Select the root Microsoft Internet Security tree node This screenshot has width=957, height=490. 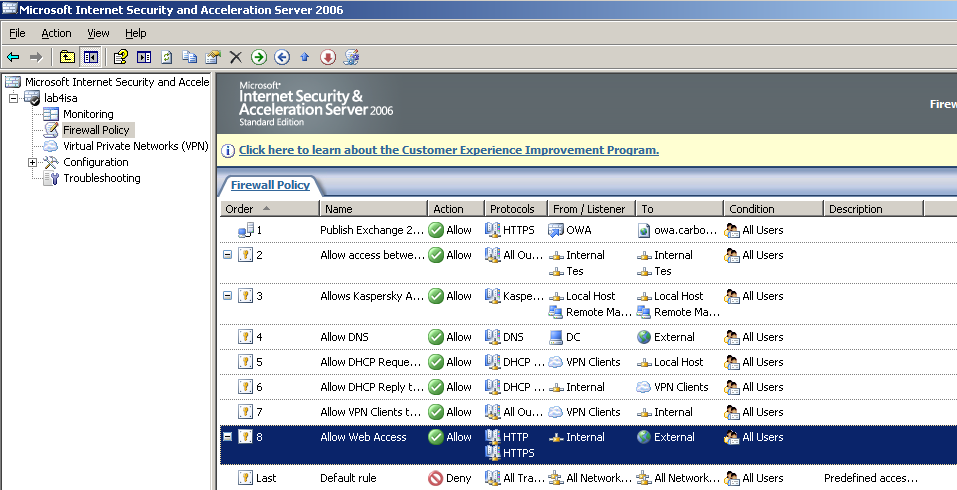coord(117,82)
